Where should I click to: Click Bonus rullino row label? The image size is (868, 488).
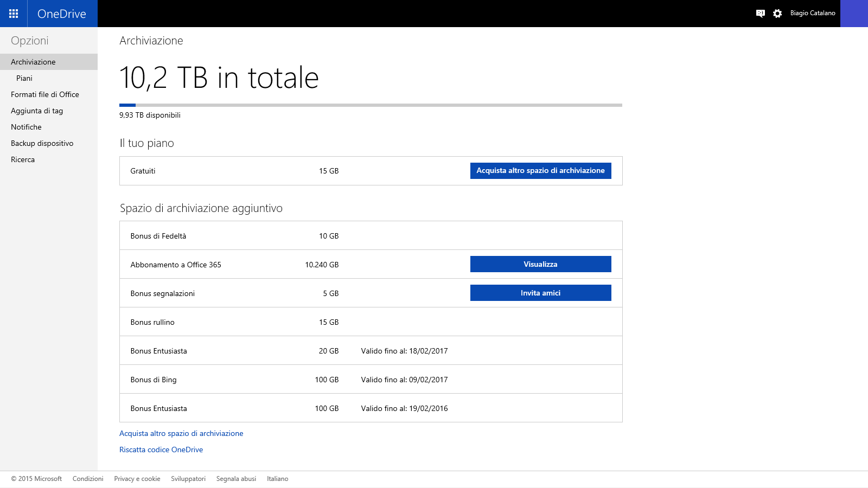152,322
